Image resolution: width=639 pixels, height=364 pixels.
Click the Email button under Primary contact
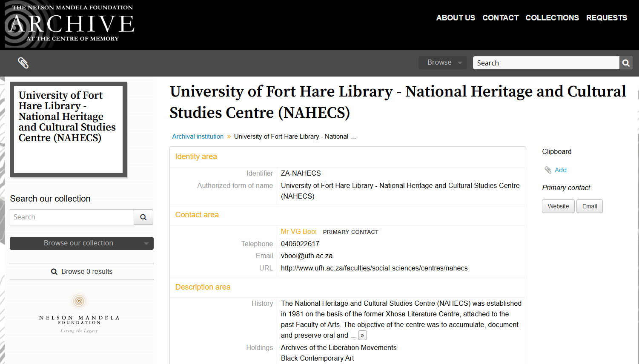(x=590, y=206)
